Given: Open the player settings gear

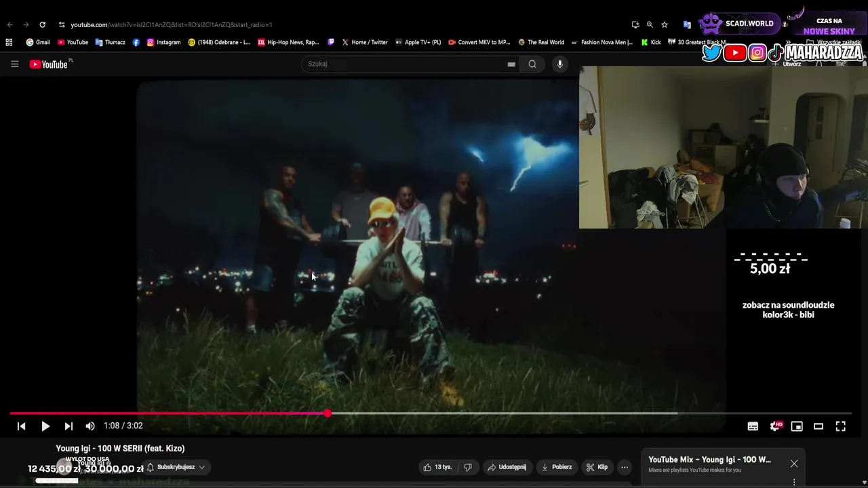Looking at the screenshot, I should pos(775,426).
